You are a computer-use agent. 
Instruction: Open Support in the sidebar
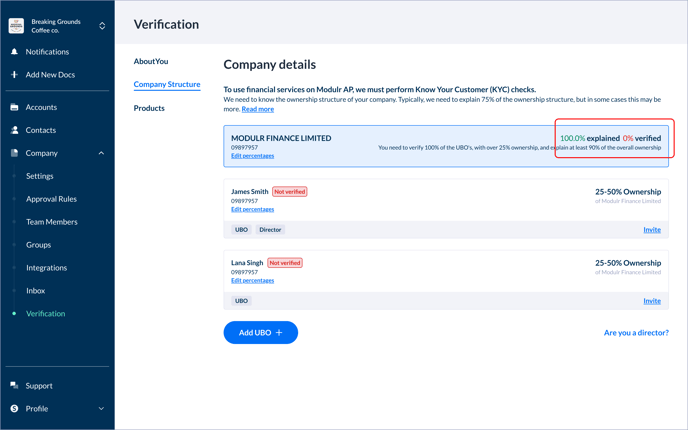pyautogui.click(x=39, y=386)
